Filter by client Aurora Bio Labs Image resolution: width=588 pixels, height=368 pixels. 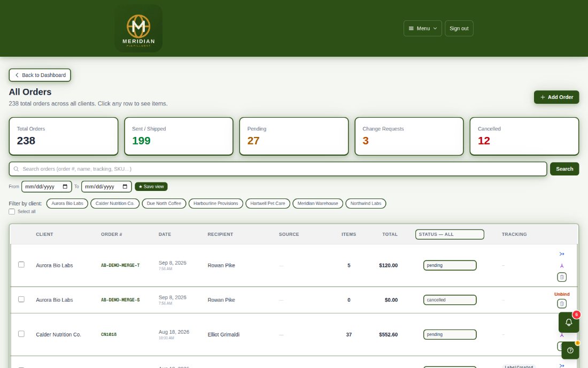tap(67, 203)
